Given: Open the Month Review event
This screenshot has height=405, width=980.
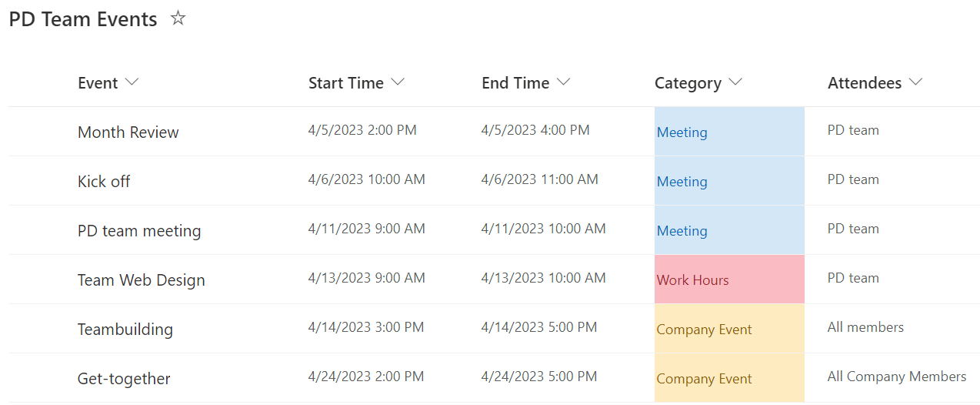Looking at the screenshot, I should point(128,132).
